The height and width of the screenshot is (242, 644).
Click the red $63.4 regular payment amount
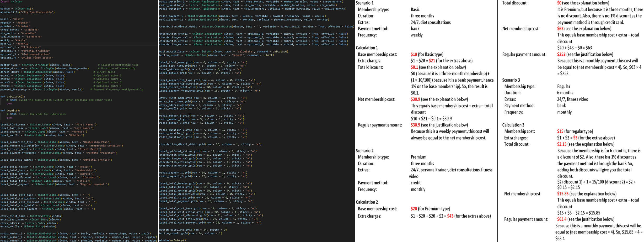pyautogui.click(x=562, y=219)
